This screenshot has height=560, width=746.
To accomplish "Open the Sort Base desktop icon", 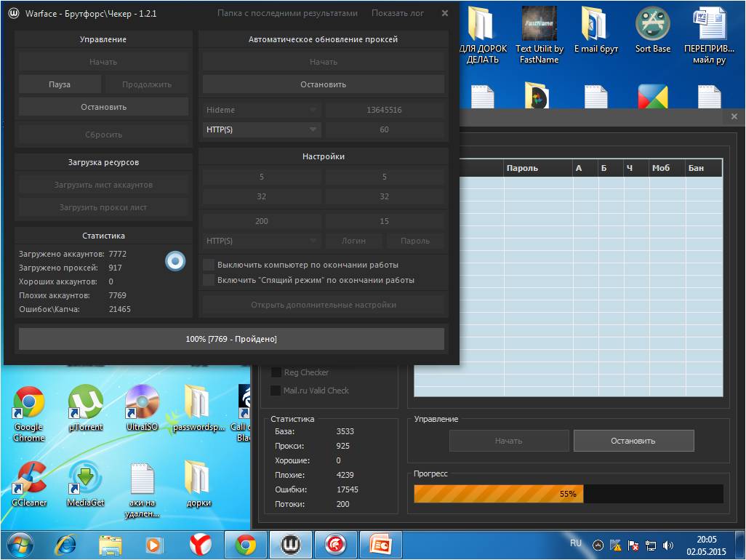I will tap(653, 30).
